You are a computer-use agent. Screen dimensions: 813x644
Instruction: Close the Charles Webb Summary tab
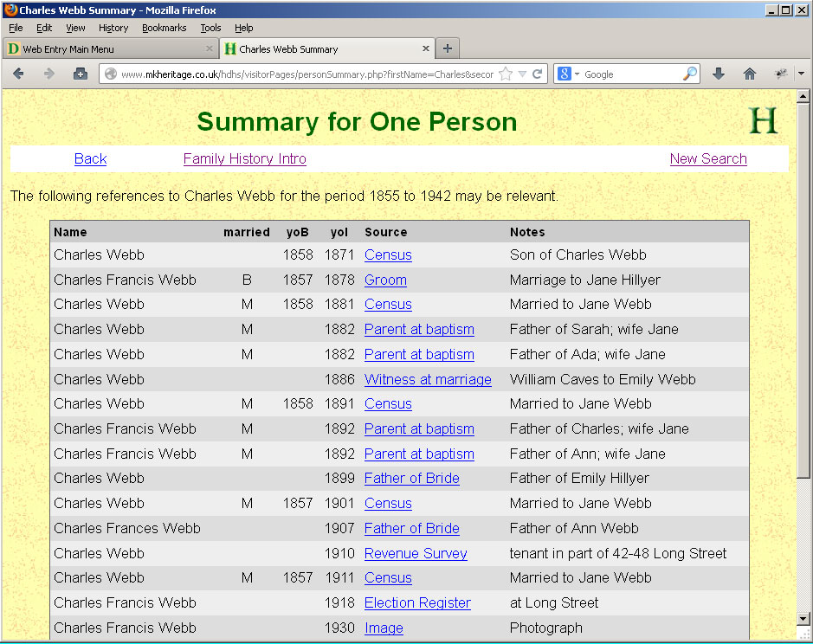click(425, 49)
